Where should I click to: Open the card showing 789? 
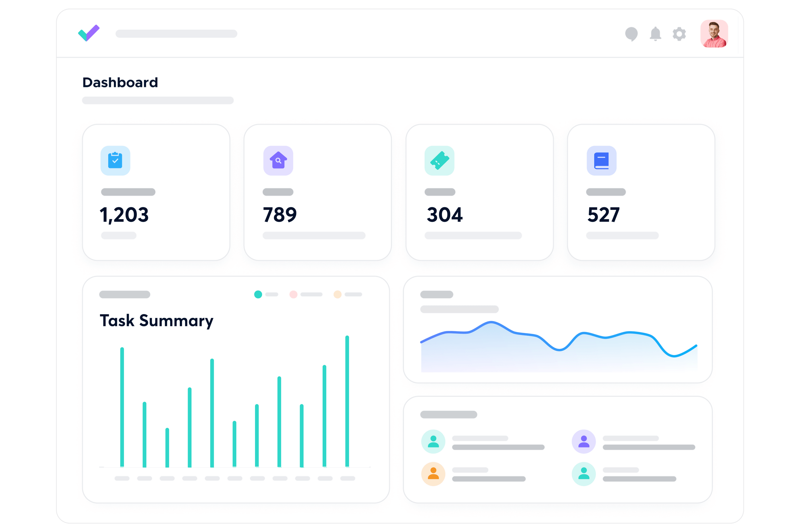317,192
